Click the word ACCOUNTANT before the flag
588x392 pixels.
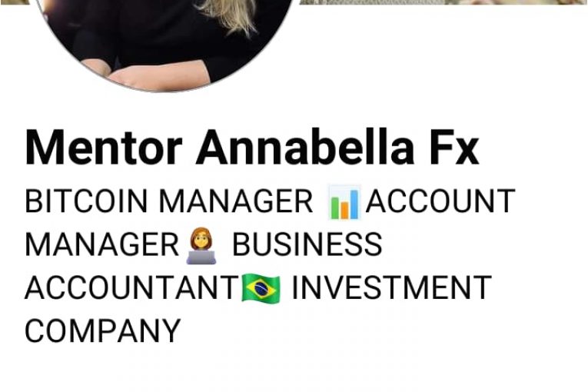131,287
